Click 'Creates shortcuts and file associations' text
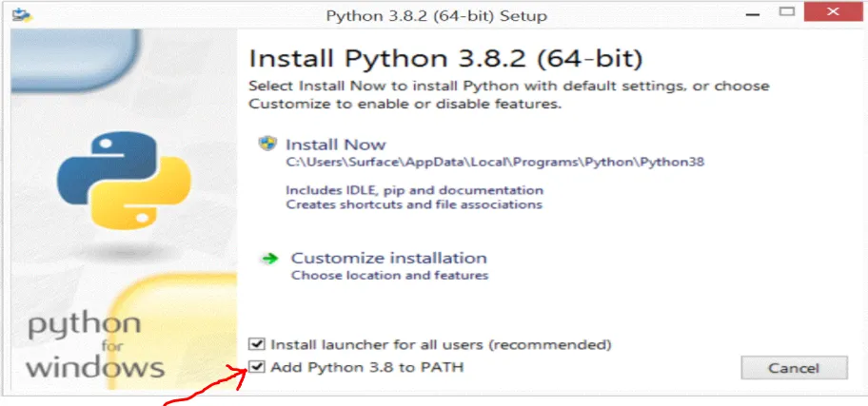This screenshot has width=868, height=406. click(x=414, y=204)
